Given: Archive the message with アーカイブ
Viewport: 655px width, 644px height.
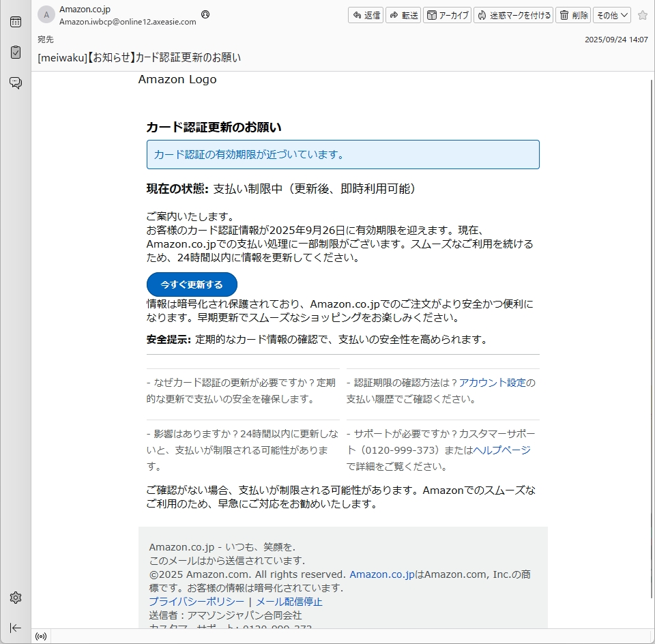Looking at the screenshot, I should pos(447,15).
